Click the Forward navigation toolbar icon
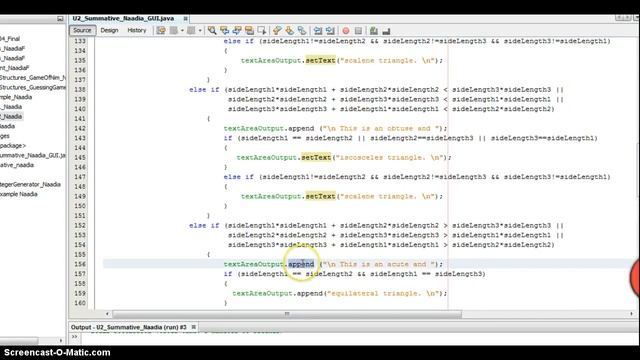The height and width of the screenshot is (360, 640). [x=191, y=31]
